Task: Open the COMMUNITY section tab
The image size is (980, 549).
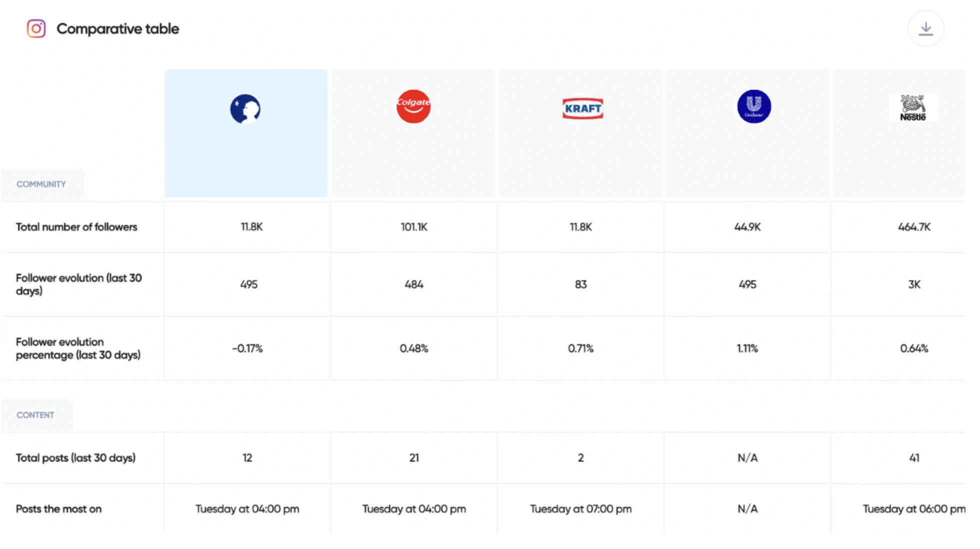Action: [x=41, y=184]
